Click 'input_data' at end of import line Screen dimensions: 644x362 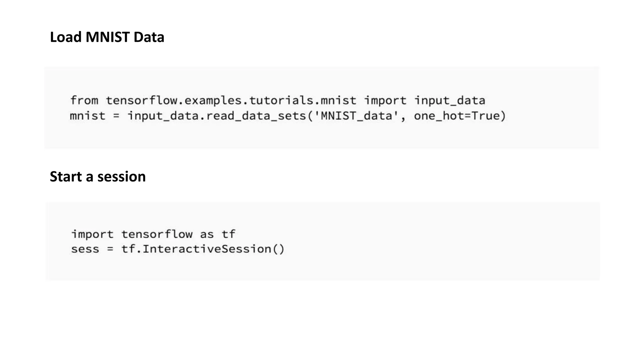449,101
